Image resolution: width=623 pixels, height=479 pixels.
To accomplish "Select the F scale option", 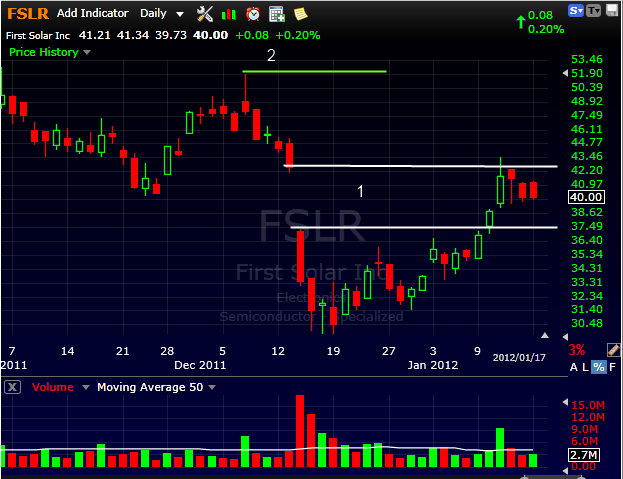I will click(612, 367).
